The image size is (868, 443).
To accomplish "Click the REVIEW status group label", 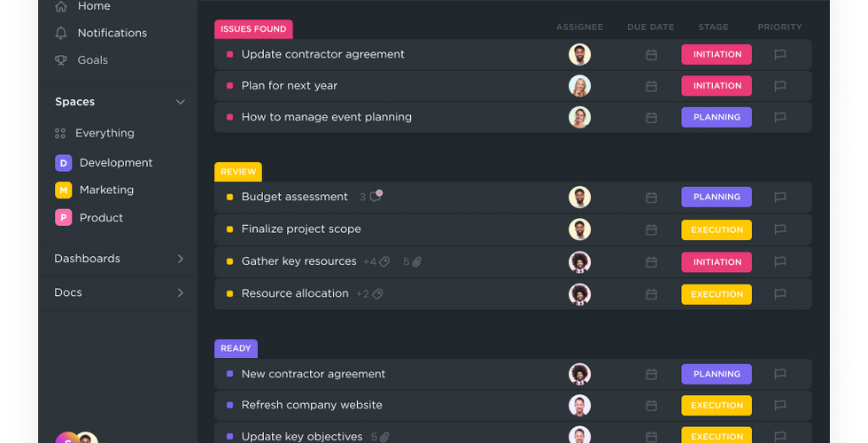I will 238,172.
